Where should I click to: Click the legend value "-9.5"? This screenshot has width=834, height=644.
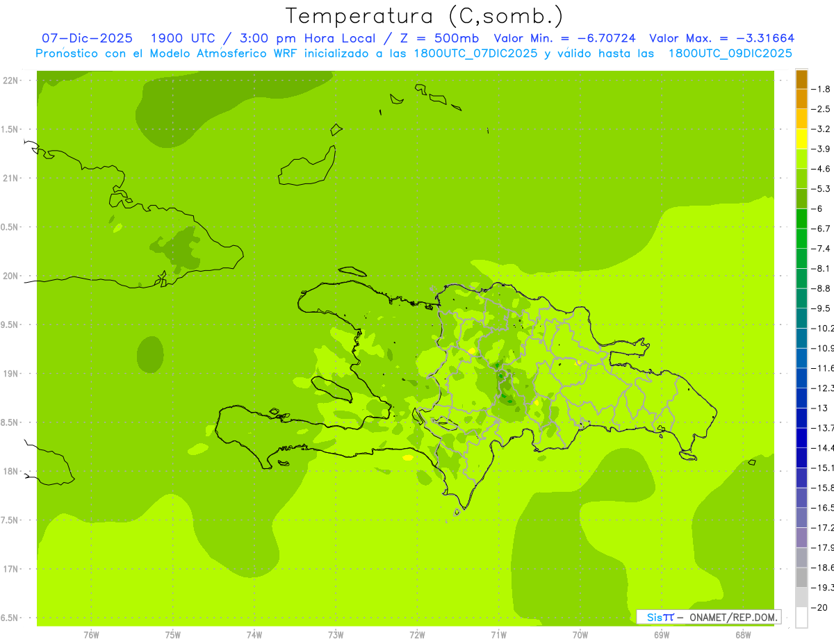click(821, 308)
